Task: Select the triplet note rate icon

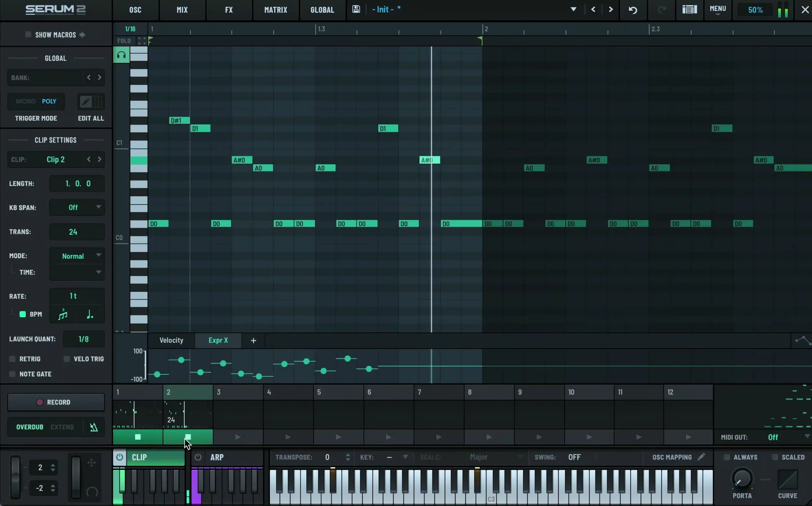Action: (63, 314)
